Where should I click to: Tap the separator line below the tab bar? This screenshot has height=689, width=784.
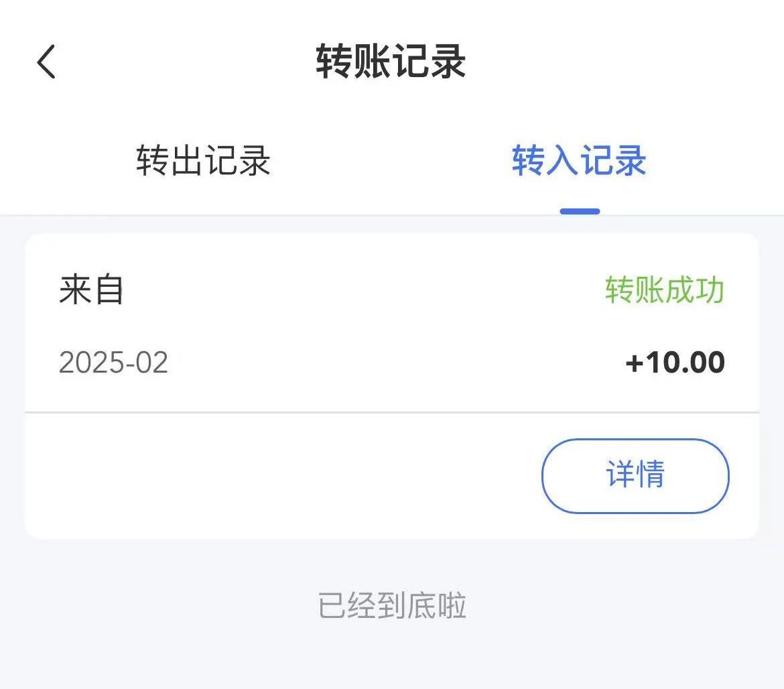point(268,215)
